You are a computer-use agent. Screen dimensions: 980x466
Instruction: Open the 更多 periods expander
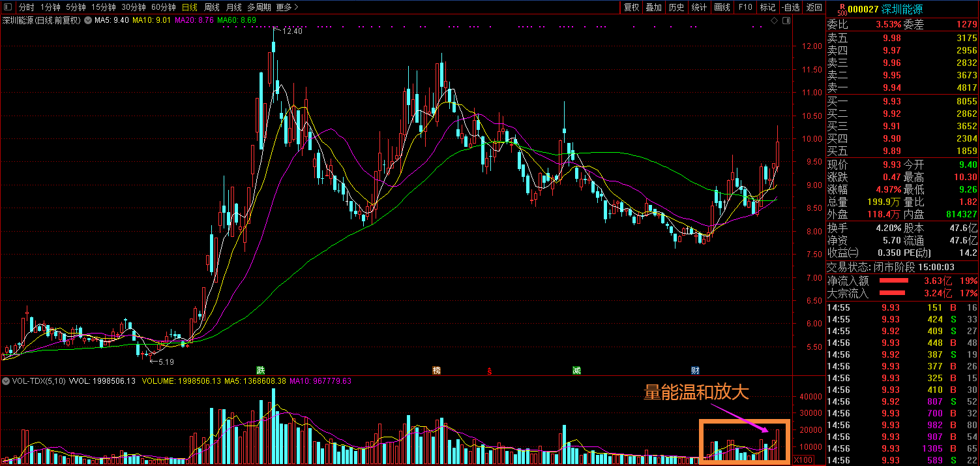coord(287,8)
